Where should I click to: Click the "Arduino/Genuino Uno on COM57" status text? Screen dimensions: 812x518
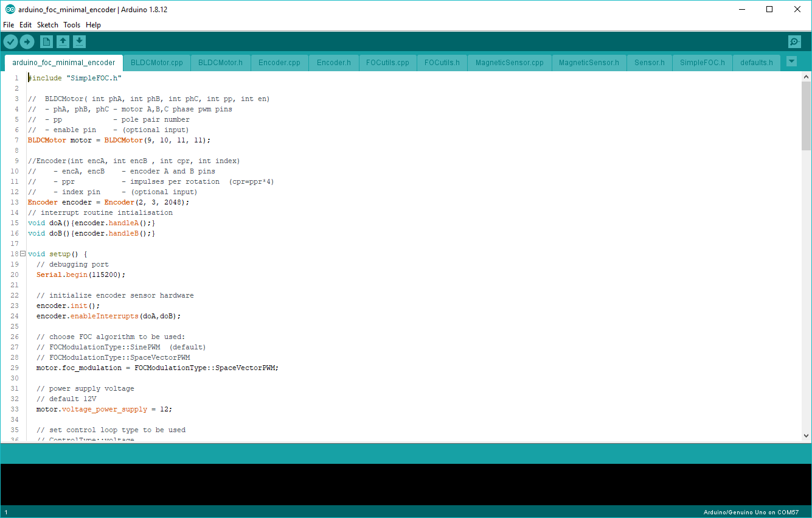click(751, 513)
